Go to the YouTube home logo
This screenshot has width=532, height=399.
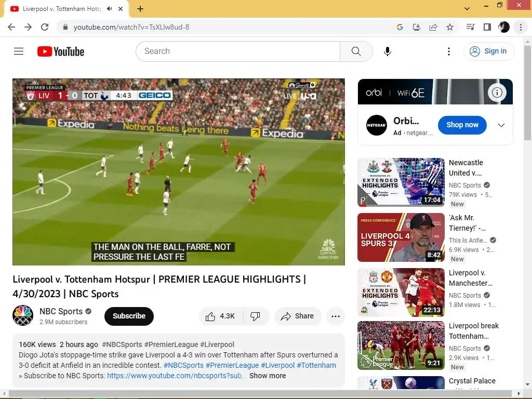point(61,51)
